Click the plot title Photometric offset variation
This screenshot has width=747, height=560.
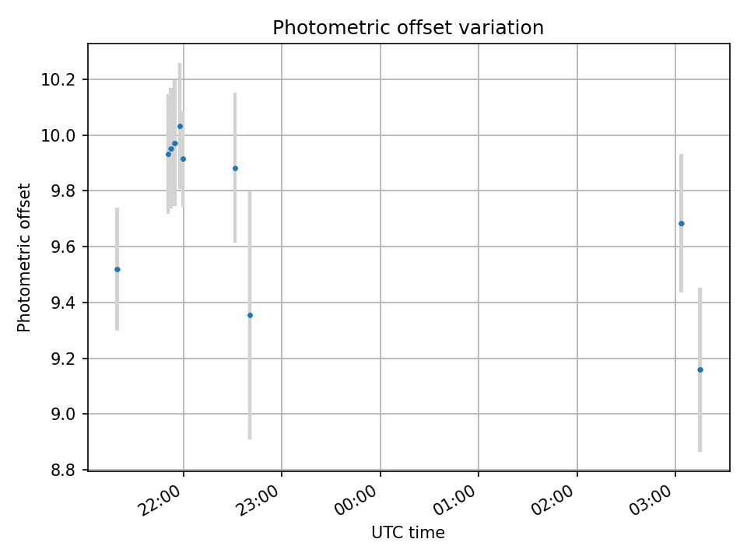click(x=409, y=28)
